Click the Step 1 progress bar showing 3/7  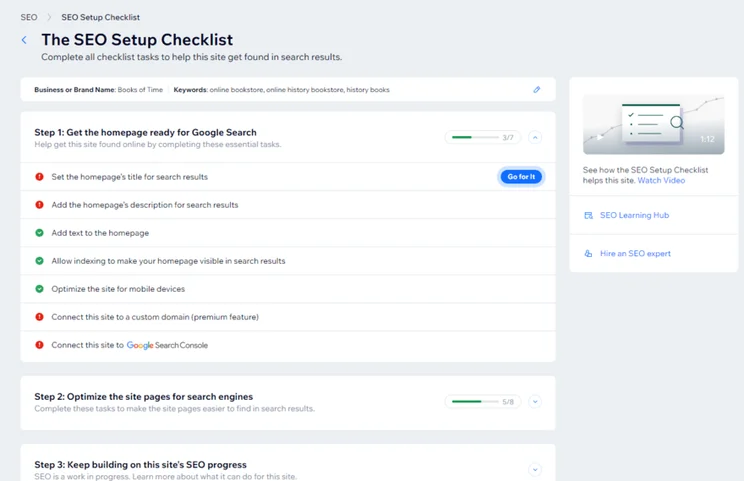(483, 138)
